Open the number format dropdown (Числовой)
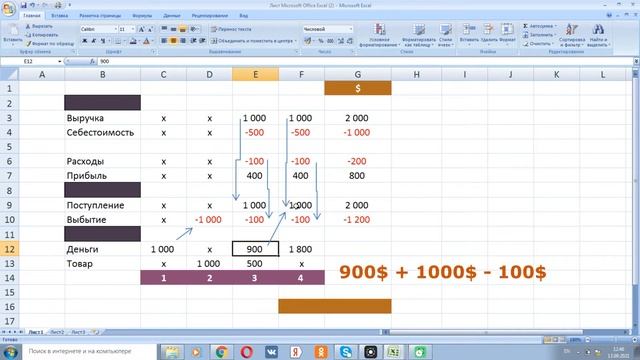The width and height of the screenshot is (640, 360). pos(351,29)
